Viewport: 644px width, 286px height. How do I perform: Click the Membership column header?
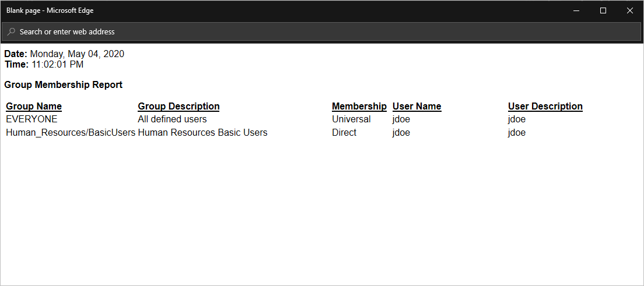click(x=359, y=106)
